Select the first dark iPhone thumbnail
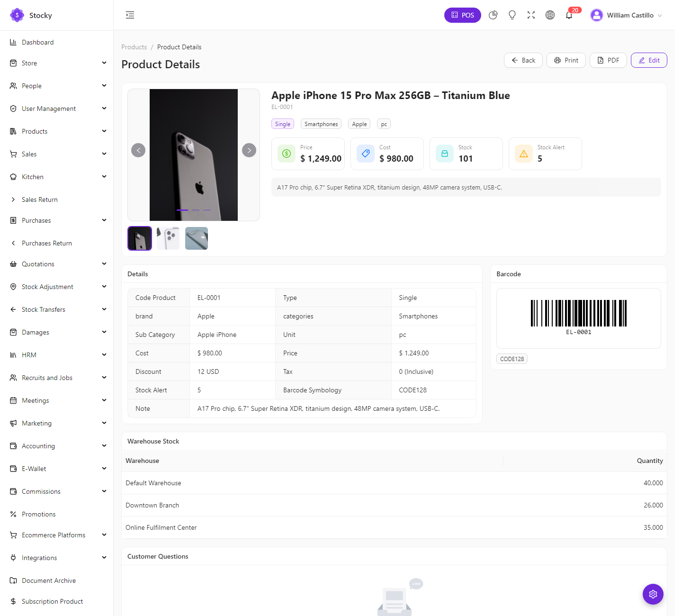 tap(140, 238)
